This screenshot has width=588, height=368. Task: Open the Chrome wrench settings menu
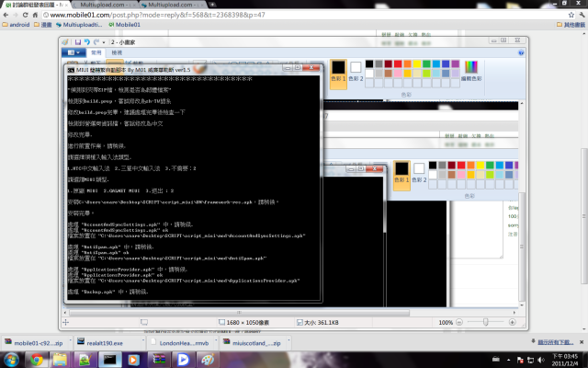(582, 15)
